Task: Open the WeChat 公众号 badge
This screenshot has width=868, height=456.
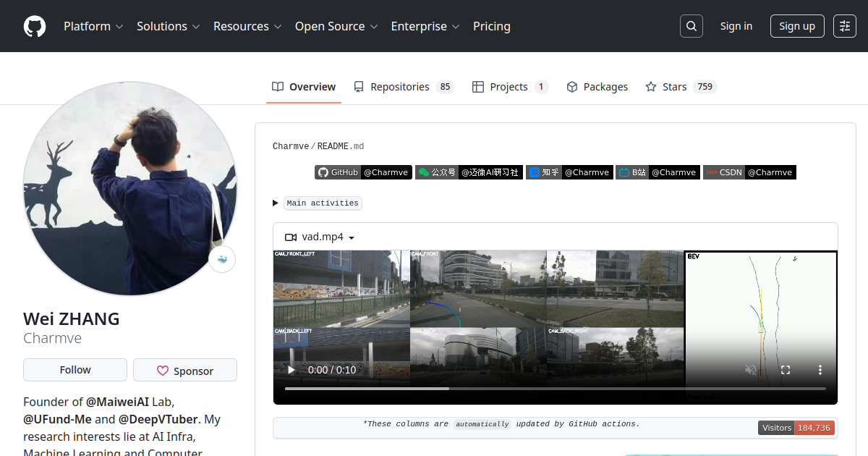Action: click(x=469, y=172)
